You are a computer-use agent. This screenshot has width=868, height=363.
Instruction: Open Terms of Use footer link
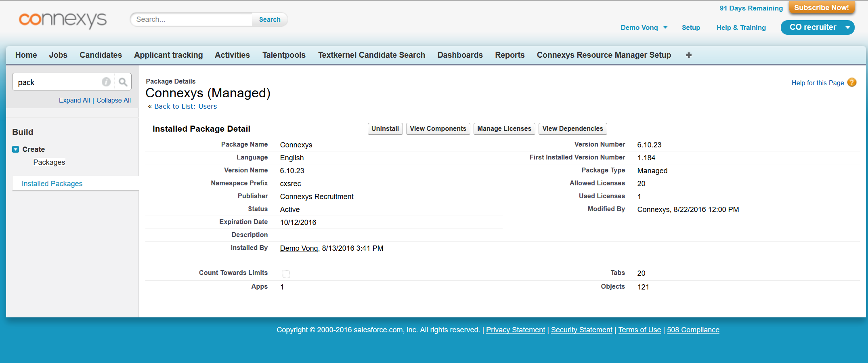click(x=640, y=330)
